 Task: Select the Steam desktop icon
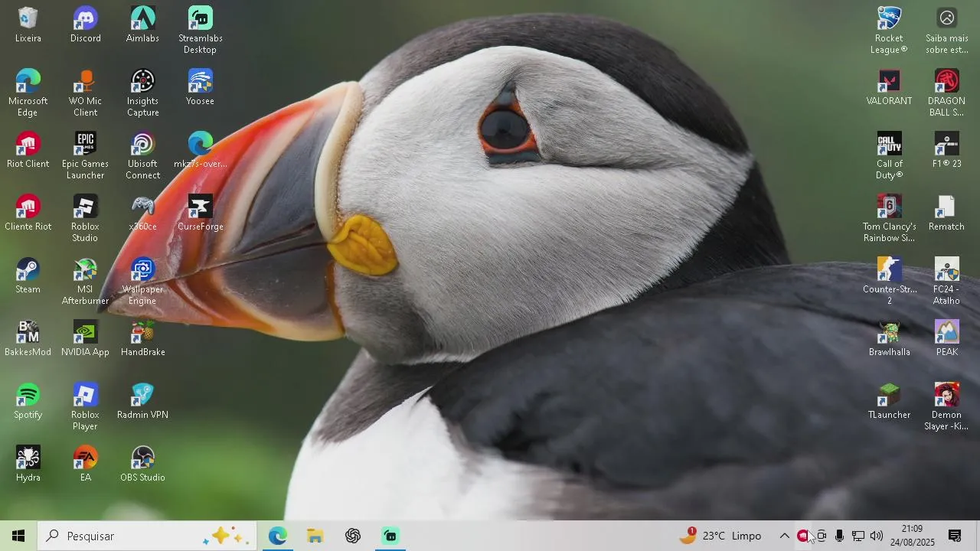click(28, 275)
